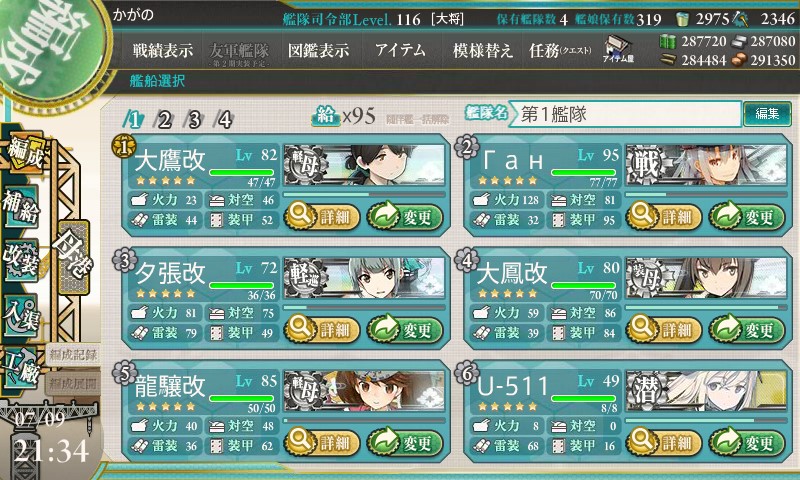This screenshot has height=480, width=800.
Task: Open the 工廠 factory sidebar icon
Action: pyautogui.click(x=21, y=368)
